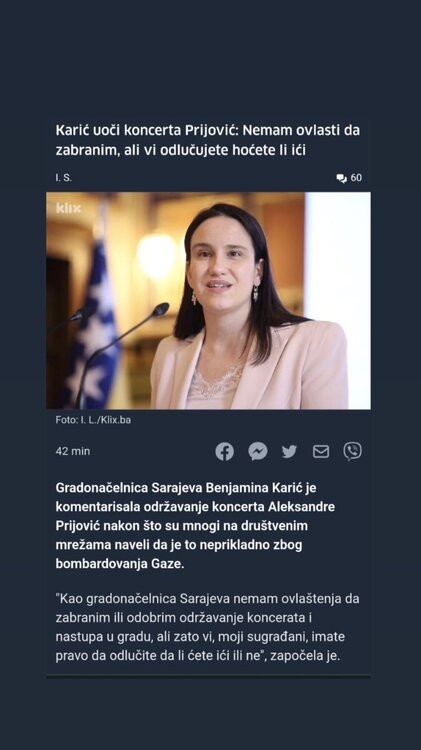
Task: Click the article headline about Karić
Action: tap(208, 140)
